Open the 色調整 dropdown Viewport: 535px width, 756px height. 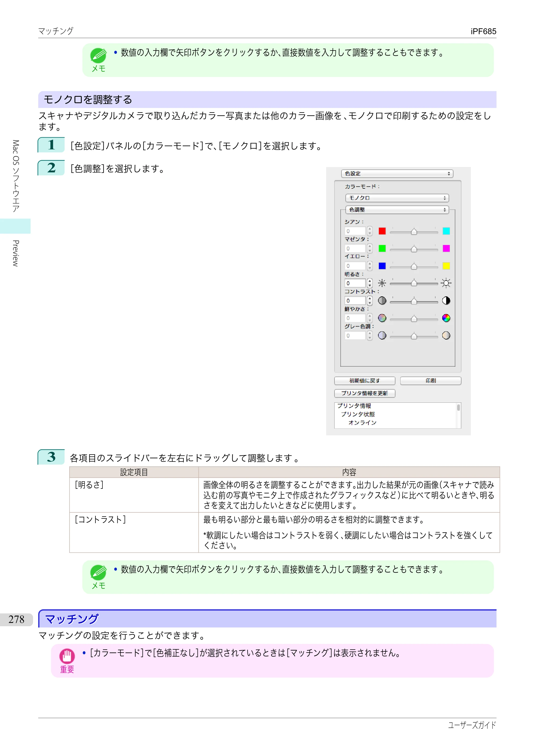pos(397,210)
